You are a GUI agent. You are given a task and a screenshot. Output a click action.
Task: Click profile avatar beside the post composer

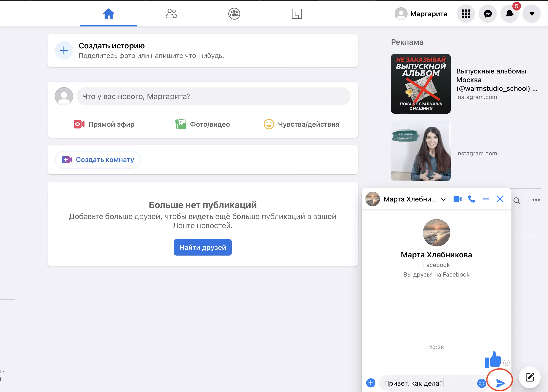(x=64, y=96)
